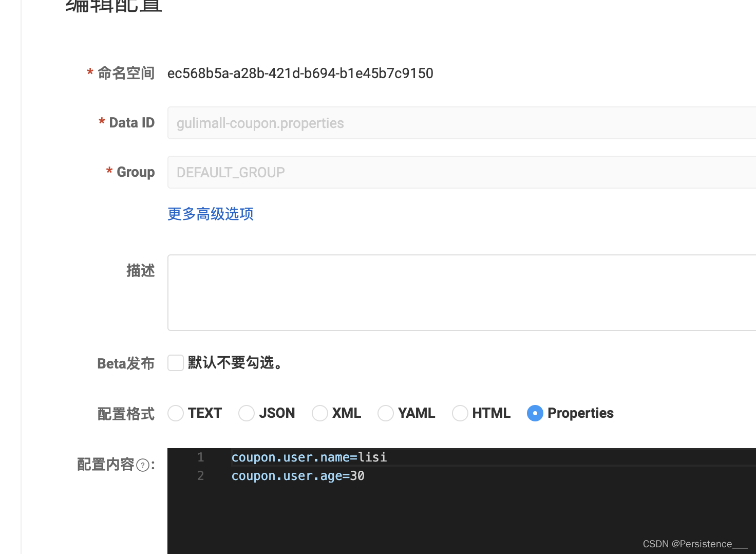Click the 命名空间 field label

pyautogui.click(x=126, y=73)
